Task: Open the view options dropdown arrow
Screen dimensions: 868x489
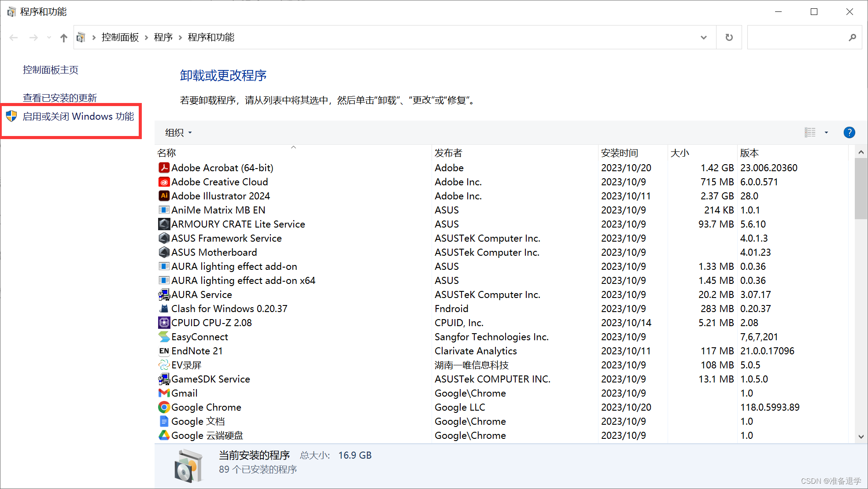Action: coord(826,132)
